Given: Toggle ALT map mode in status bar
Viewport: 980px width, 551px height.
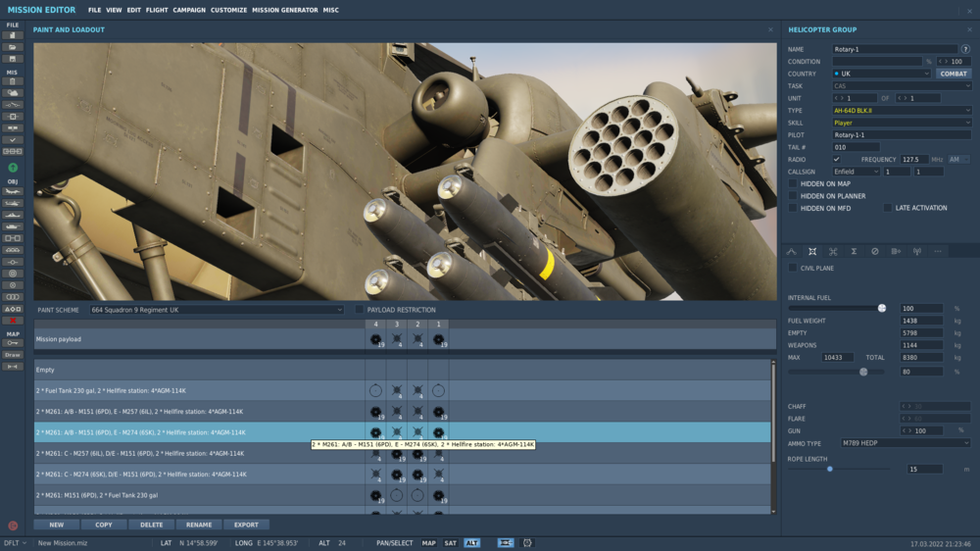Looking at the screenshot, I should tap(472, 543).
